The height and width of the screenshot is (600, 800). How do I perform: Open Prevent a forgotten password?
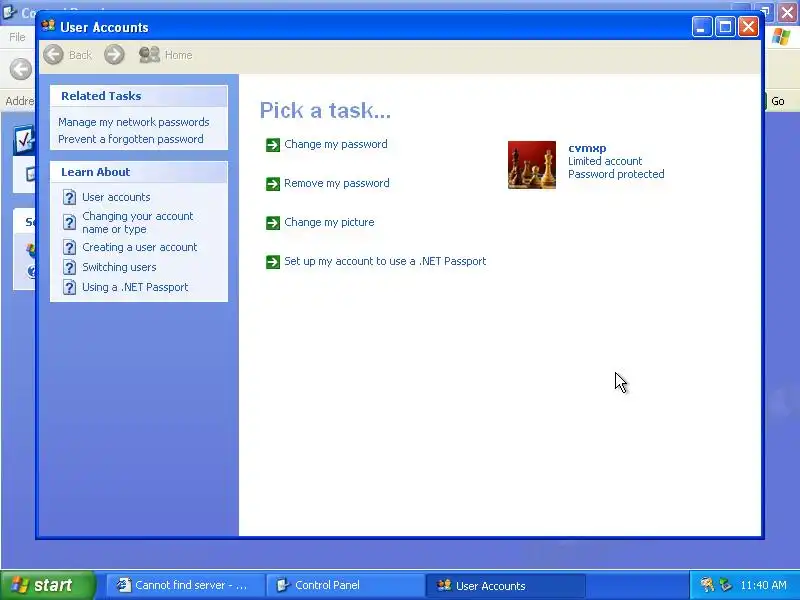tap(131, 139)
